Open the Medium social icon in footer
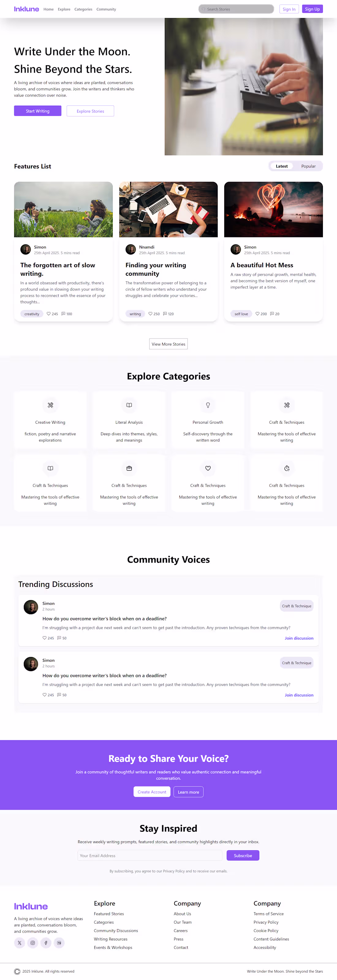Viewport: 337px width, 980px height. (59, 942)
